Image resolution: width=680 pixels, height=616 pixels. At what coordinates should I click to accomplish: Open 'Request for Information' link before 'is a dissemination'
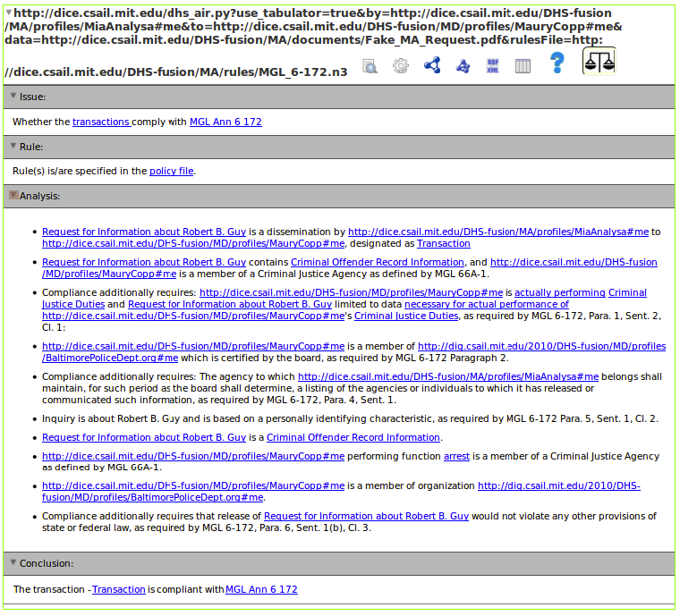click(144, 232)
